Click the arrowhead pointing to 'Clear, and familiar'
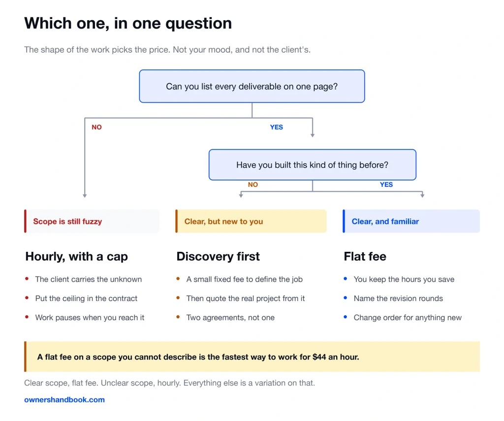The width and height of the screenshot is (504, 421). pyautogui.click(x=422, y=196)
